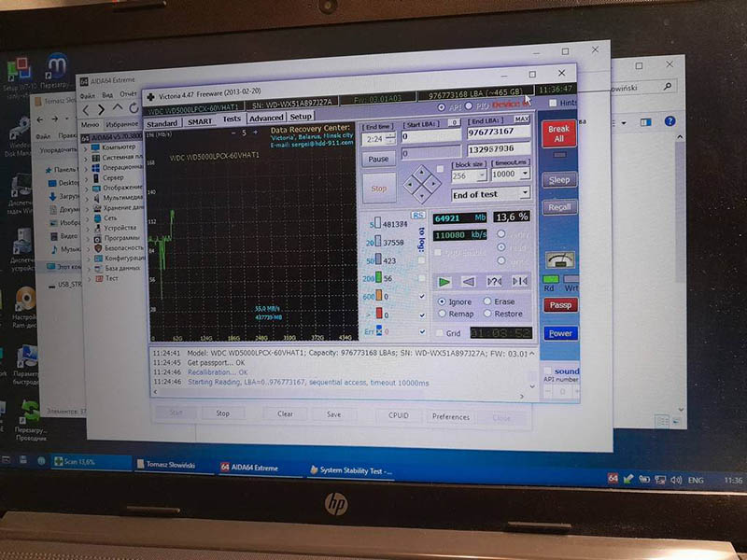Click the four-arrow navigation pad

pos(421,186)
